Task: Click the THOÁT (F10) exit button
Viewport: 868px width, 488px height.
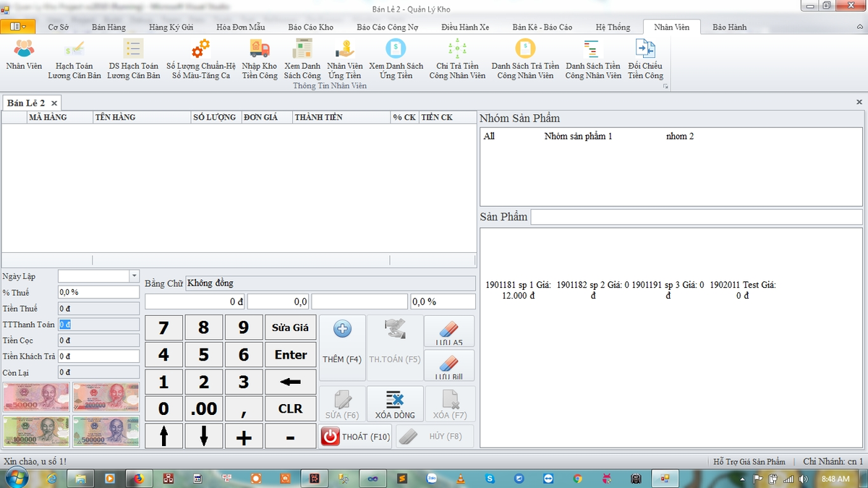Action: pos(355,436)
